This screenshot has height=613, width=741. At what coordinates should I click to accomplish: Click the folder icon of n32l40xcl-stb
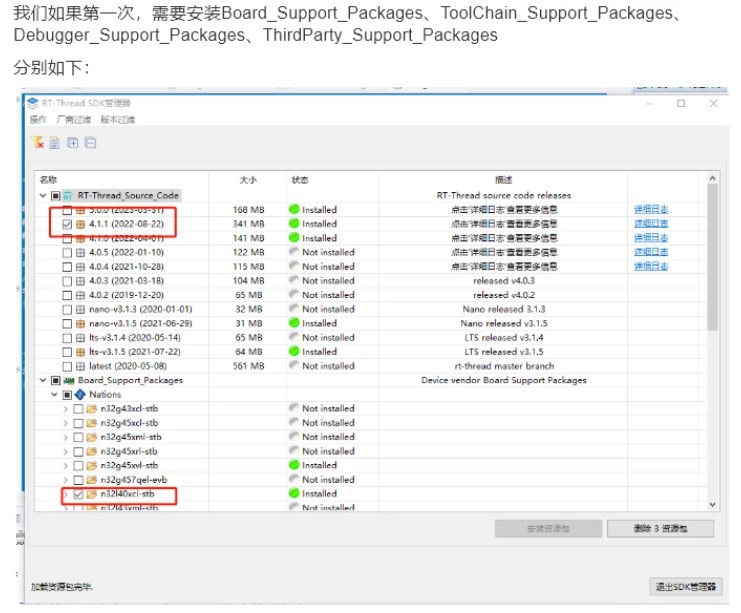pos(92,494)
